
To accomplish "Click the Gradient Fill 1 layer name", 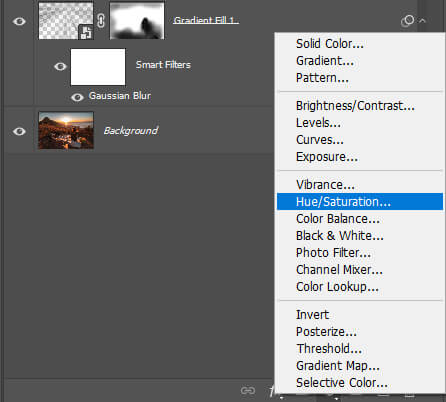I will [206, 20].
